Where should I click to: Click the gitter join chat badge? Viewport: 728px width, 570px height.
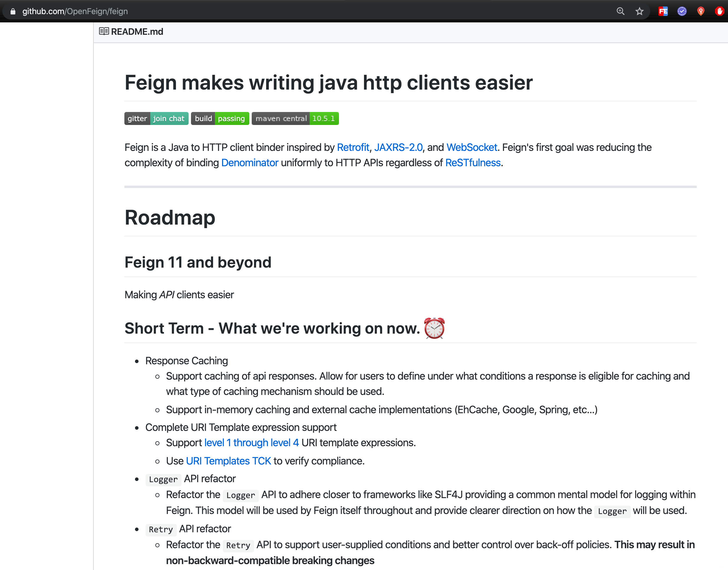pos(156,118)
